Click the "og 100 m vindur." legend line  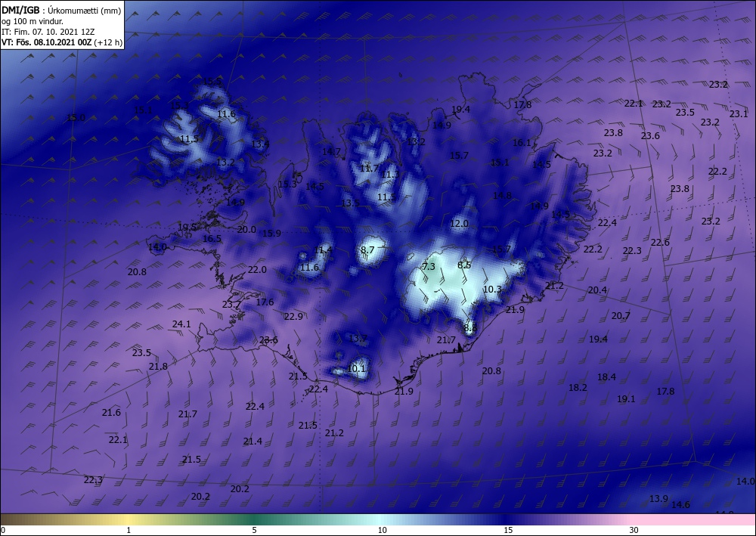(32, 21)
